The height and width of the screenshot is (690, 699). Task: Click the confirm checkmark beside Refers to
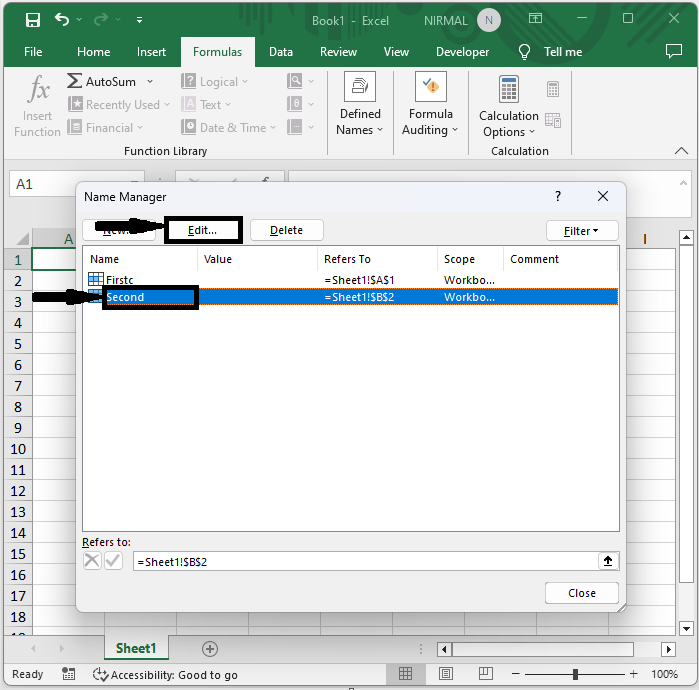[114, 561]
